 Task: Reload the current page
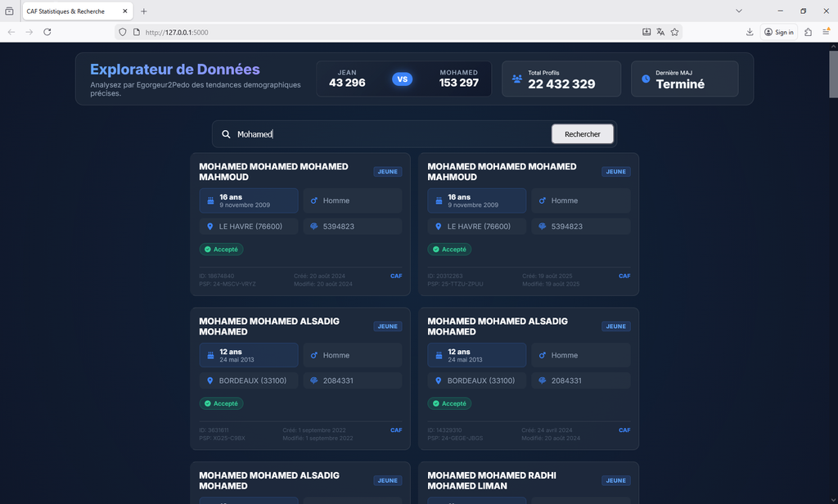[x=47, y=32]
